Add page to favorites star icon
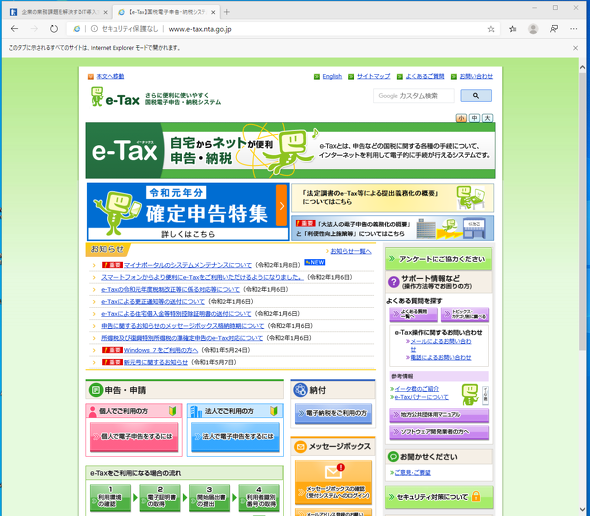The height and width of the screenshot is (516, 590). pos(491,29)
